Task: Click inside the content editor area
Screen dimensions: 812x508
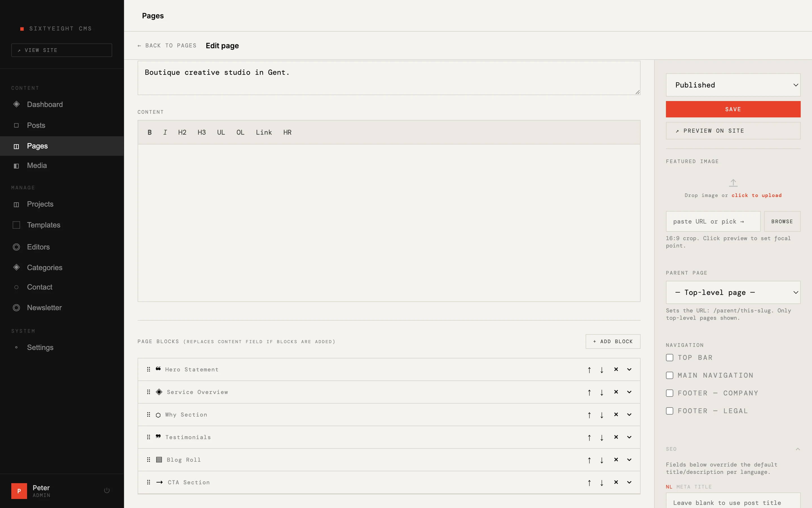Action: [389, 223]
